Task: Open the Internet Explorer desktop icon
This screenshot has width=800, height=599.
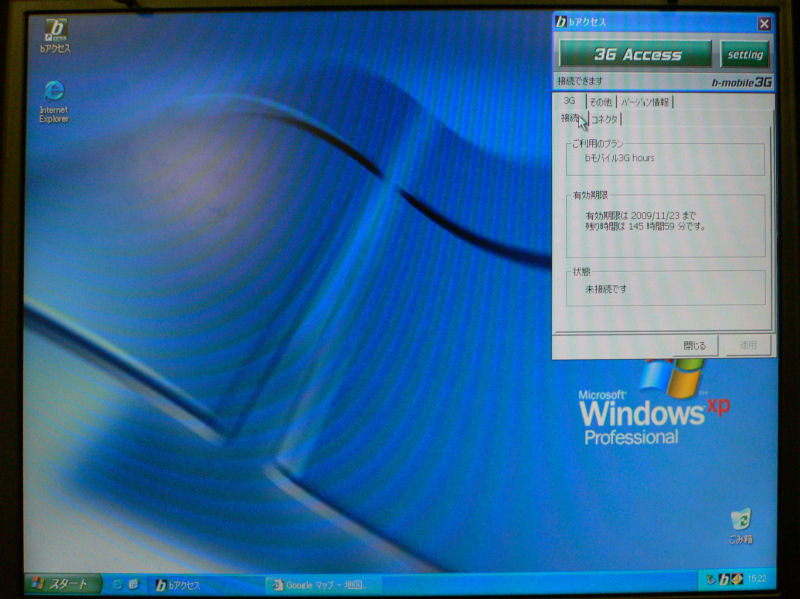Action: 54,102
